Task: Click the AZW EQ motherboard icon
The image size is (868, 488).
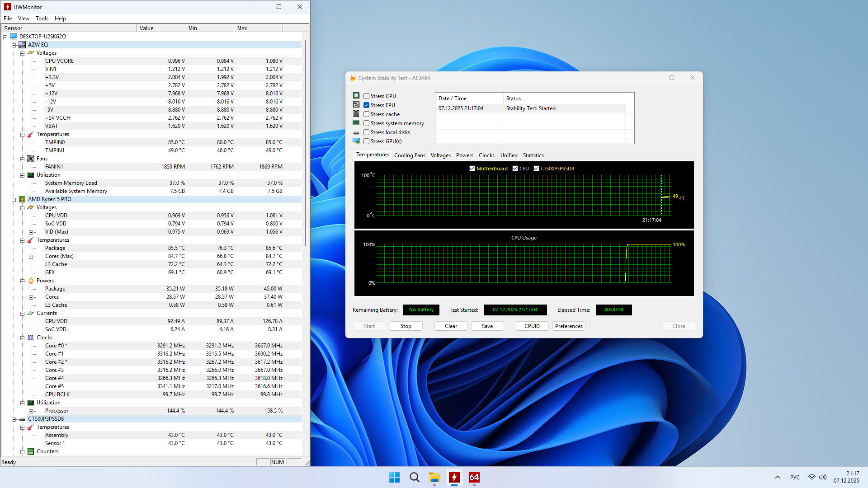Action: click(x=22, y=45)
